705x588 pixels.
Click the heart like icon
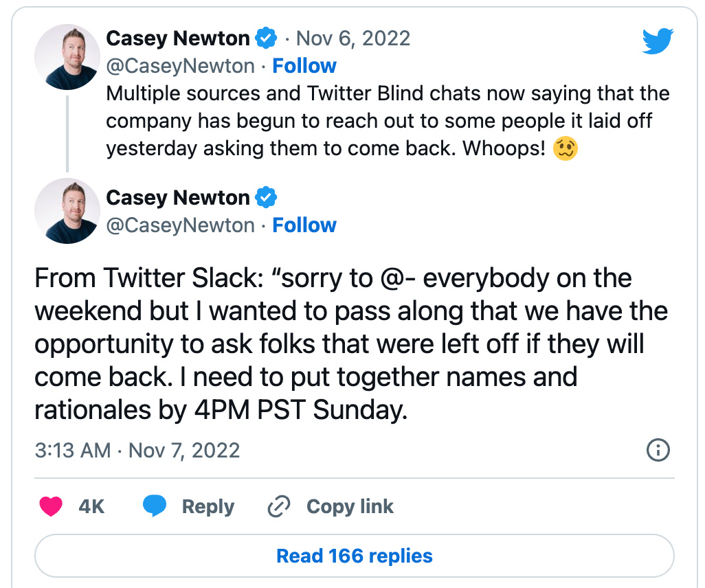[x=51, y=507]
